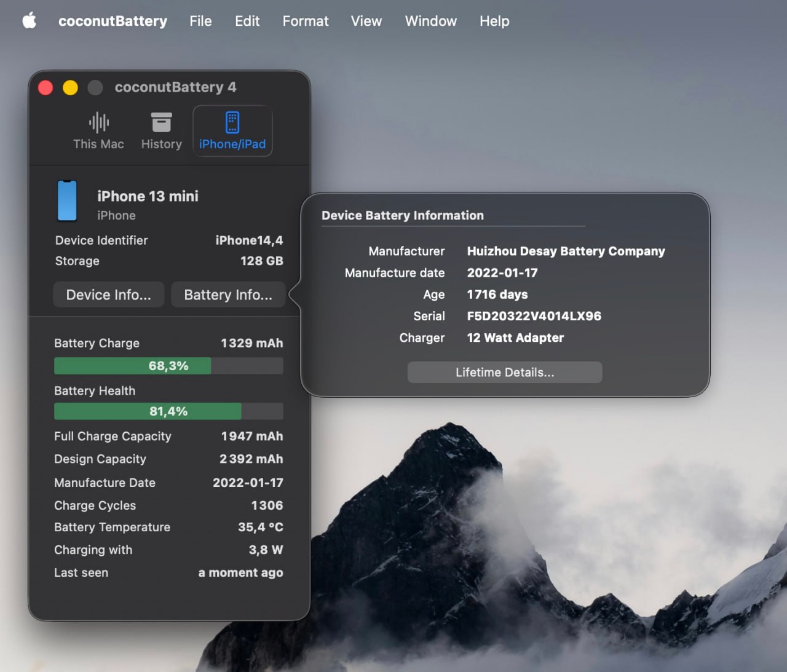Close the coconutBattery 4 window
The width and height of the screenshot is (787, 672).
pos(45,88)
